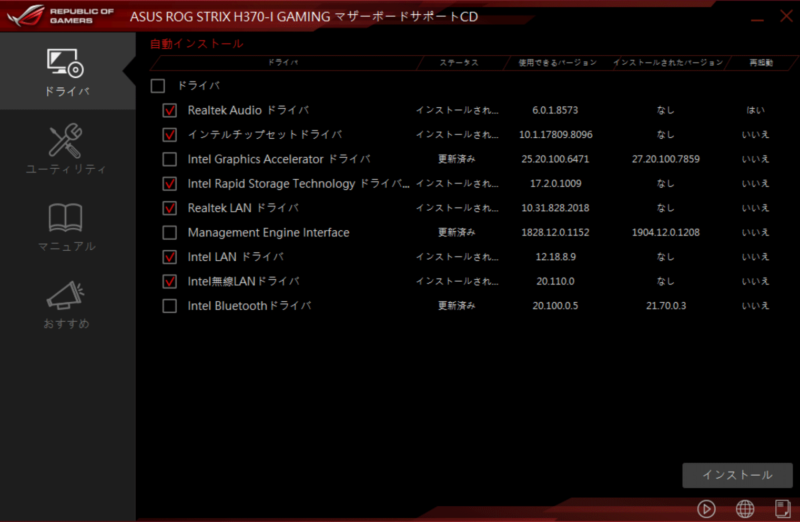Close the ASUS support CD window
This screenshot has width=800, height=522.
[x=786, y=16]
